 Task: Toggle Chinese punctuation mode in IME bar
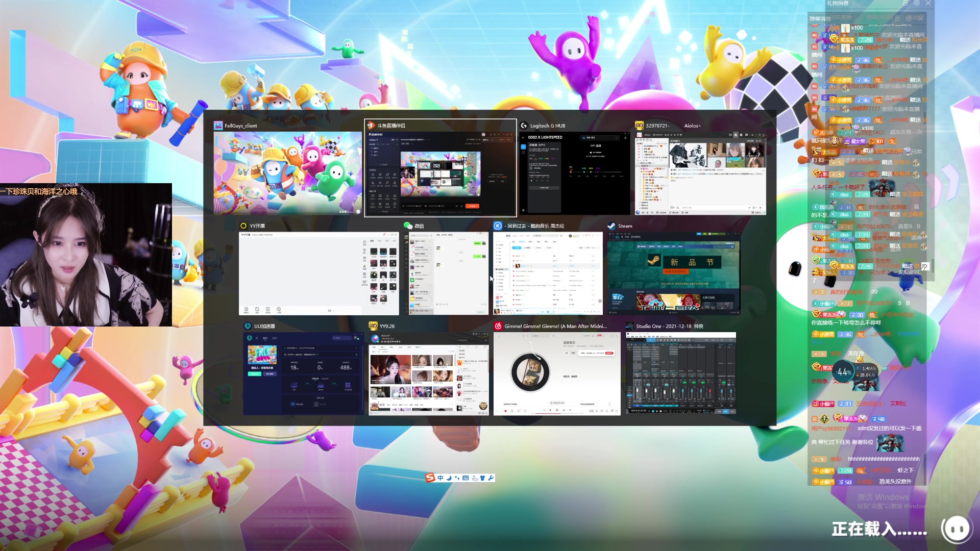tap(457, 478)
